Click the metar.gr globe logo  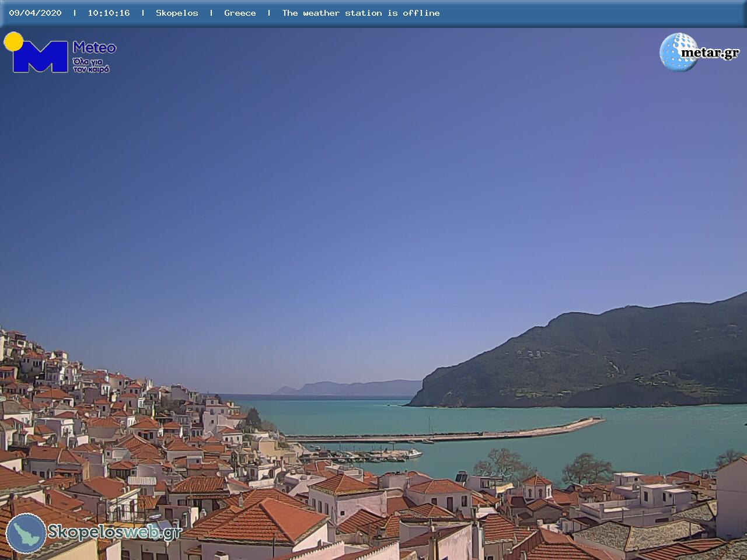pyautogui.click(x=678, y=52)
